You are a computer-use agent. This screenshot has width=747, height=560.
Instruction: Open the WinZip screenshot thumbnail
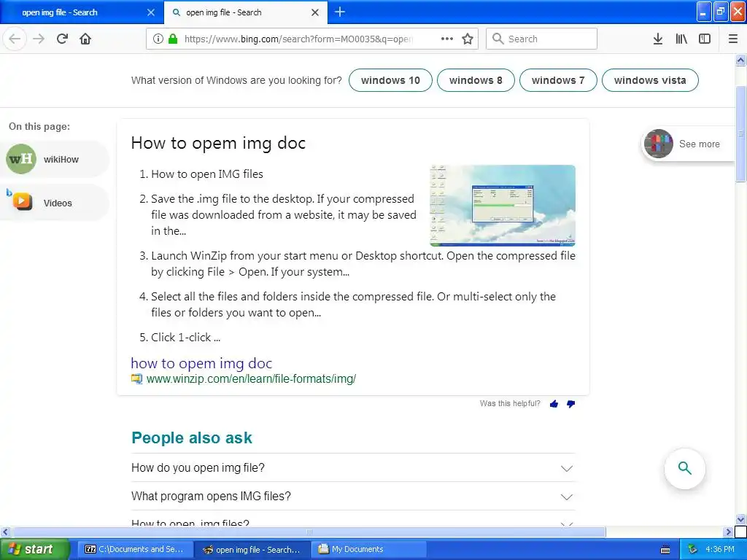503,205
